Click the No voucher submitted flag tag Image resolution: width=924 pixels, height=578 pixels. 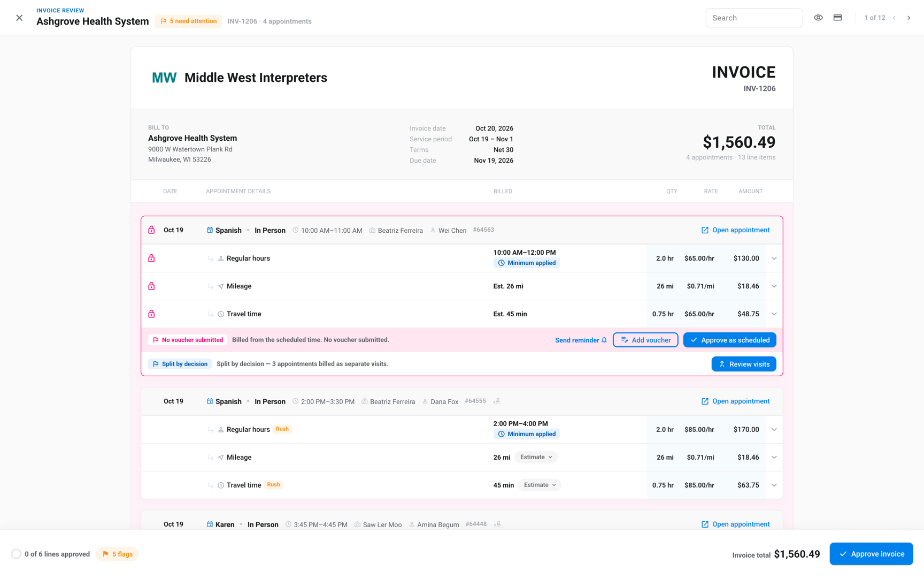[188, 340]
